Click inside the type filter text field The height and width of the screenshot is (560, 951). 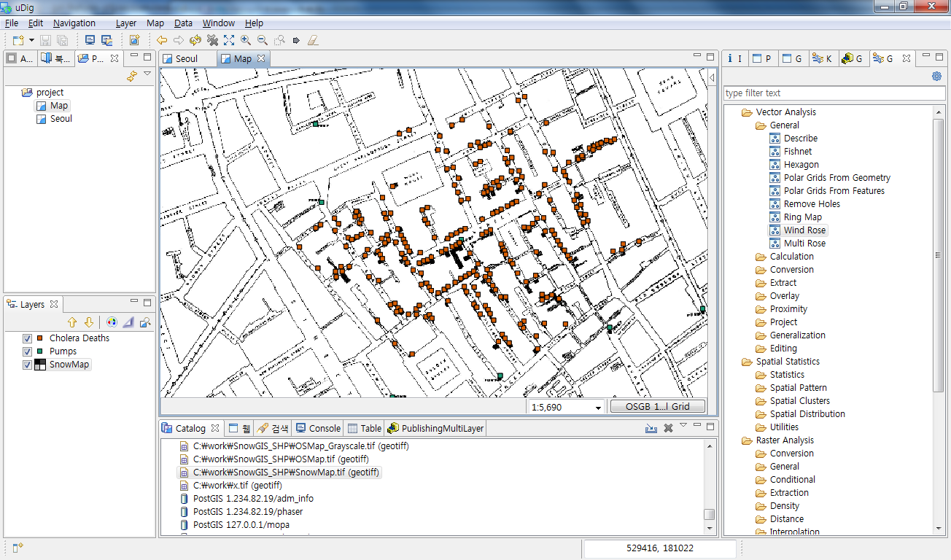click(831, 93)
